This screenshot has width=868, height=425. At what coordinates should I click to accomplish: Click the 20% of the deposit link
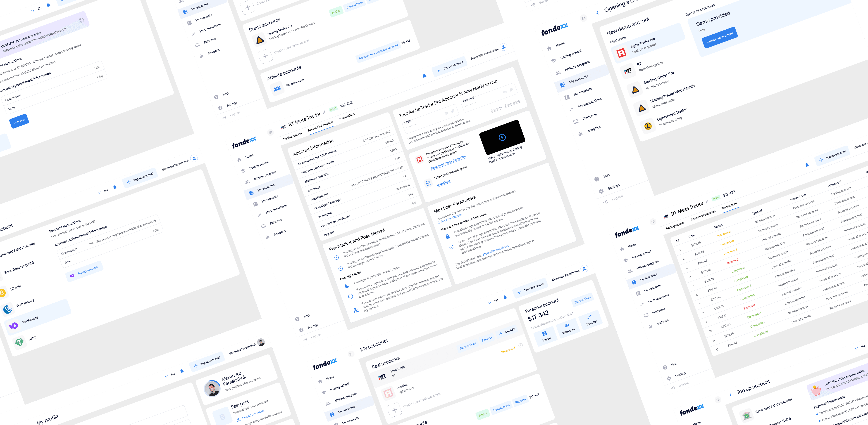coord(450,219)
